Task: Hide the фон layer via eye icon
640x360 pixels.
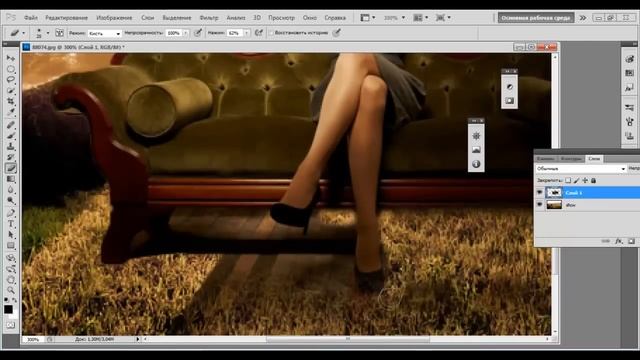Action: 540,205
